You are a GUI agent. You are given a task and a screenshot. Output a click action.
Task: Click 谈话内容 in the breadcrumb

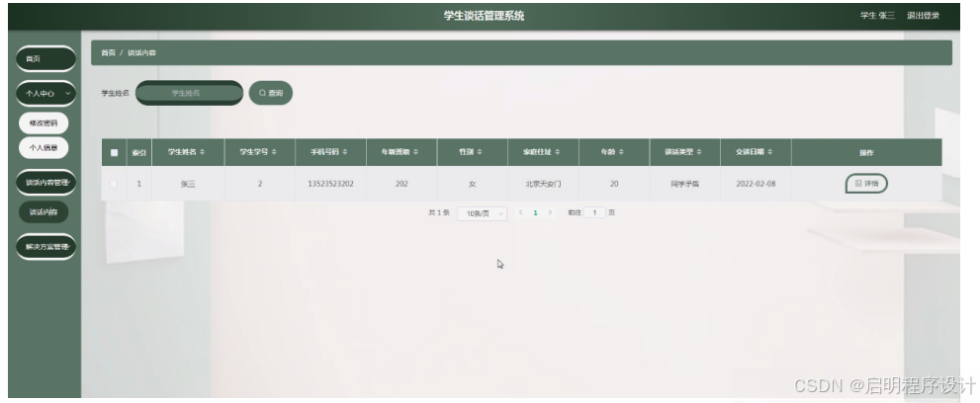pyautogui.click(x=141, y=53)
